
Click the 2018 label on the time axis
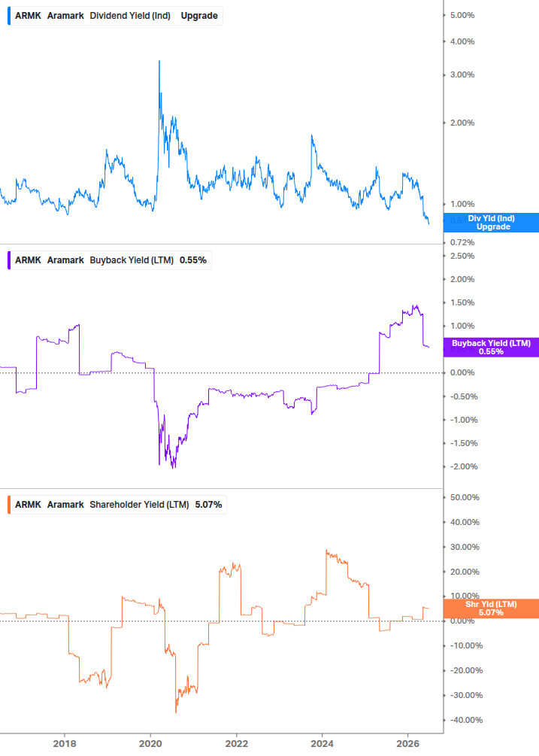tap(65, 743)
